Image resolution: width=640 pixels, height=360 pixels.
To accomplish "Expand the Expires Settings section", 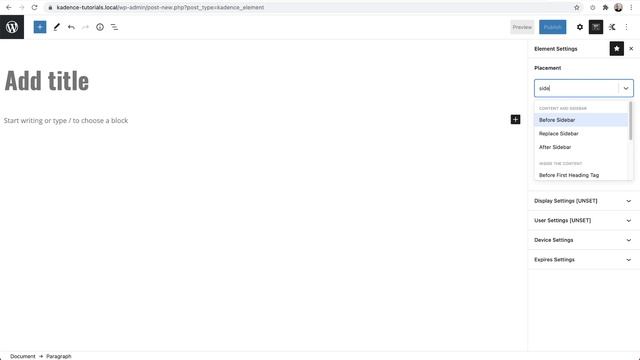I will click(x=584, y=260).
